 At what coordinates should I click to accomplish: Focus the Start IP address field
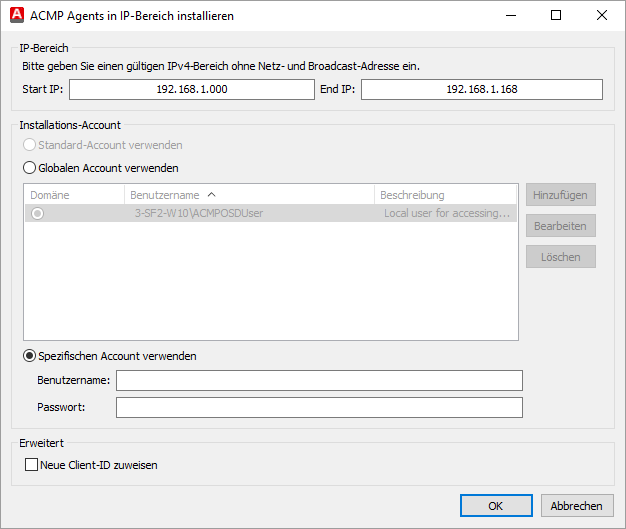click(x=192, y=90)
